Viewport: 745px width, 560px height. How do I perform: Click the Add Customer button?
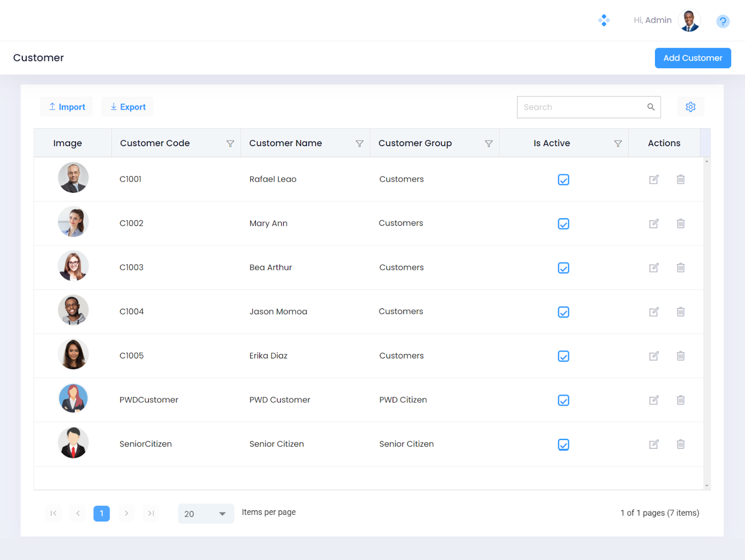[x=692, y=58]
